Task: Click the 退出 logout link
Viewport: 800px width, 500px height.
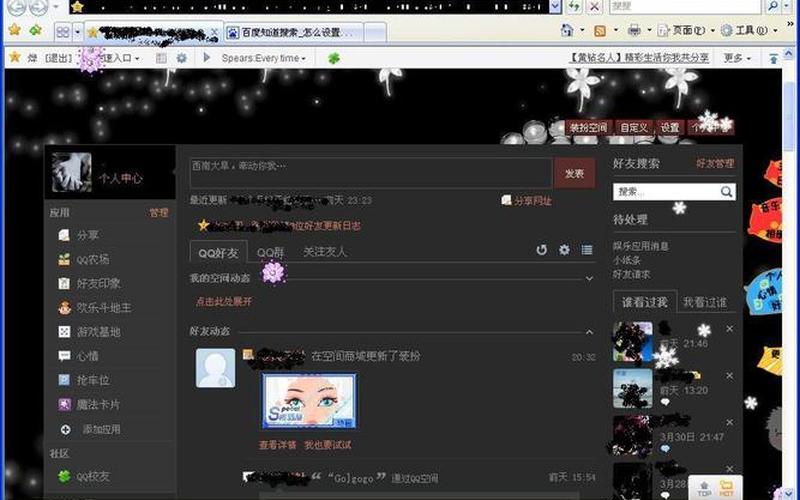Action: coord(59,58)
